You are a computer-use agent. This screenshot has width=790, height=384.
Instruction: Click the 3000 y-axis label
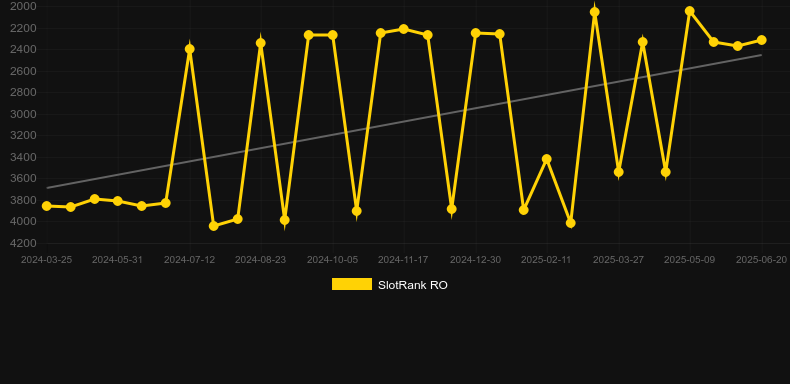[x=23, y=114]
